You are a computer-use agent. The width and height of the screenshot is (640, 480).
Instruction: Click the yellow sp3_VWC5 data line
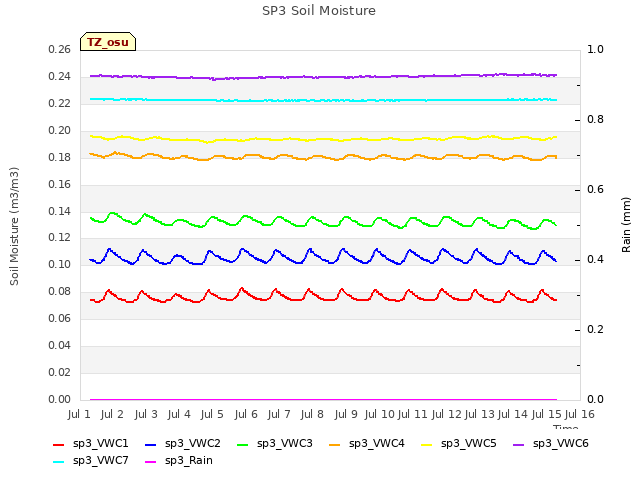[322, 139]
